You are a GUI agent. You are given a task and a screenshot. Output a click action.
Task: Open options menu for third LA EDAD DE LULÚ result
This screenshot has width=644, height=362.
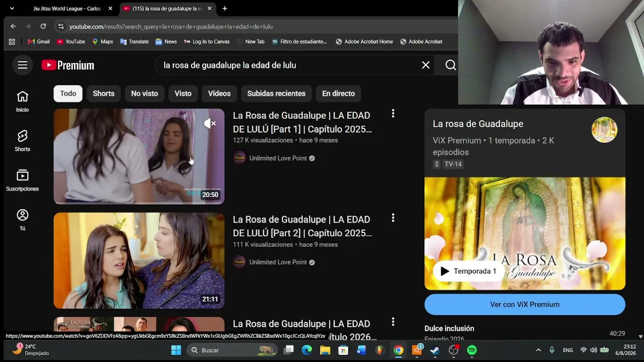coord(393,322)
